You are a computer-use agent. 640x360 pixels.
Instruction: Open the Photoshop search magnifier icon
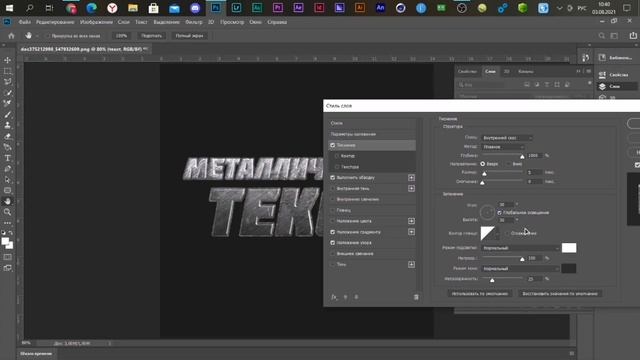(602, 36)
